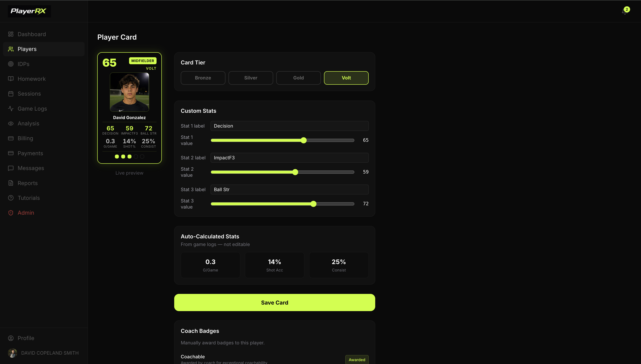Click the Dashboard grid icon
The height and width of the screenshot is (364, 641).
[x=11, y=34]
